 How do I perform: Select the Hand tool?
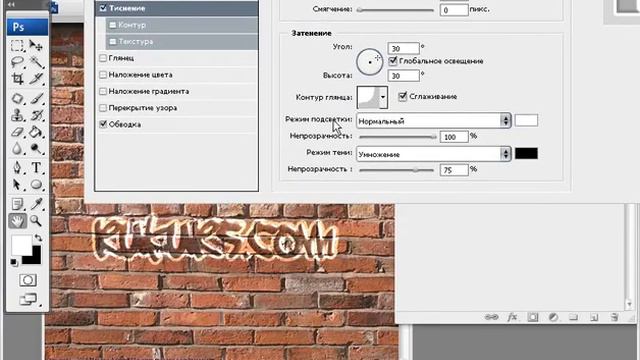tap(17, 221)
